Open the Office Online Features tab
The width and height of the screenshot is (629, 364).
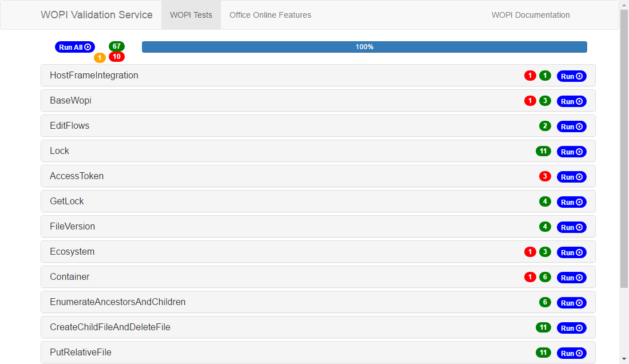[x=270, y=15]
